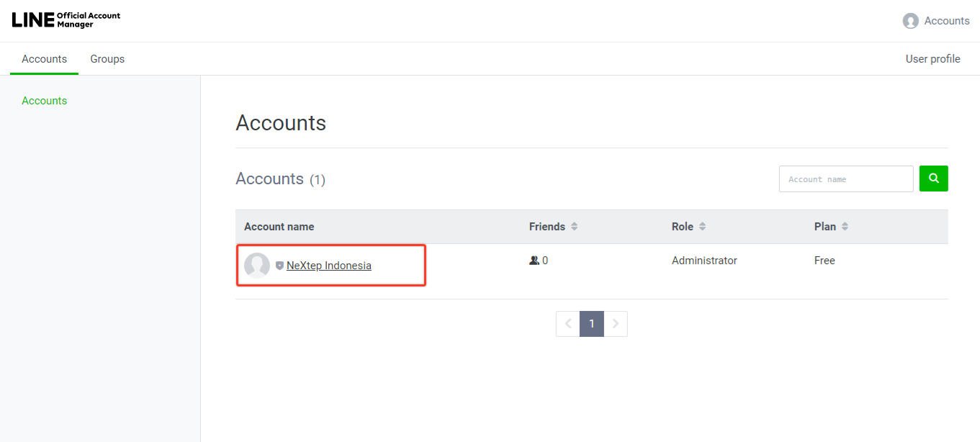Click the shield badge beside NeXtep Indonesia

coord(279,266)
